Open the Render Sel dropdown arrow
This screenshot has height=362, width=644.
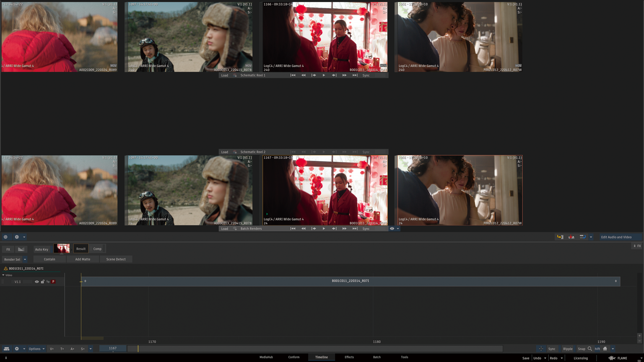pyautogui.click(x=25, y=259)
